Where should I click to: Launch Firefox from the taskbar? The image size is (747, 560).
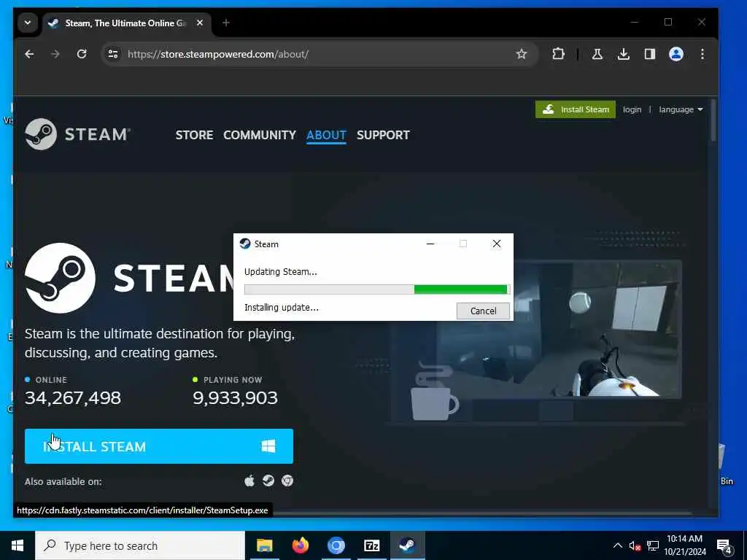[x=300, y=545]
